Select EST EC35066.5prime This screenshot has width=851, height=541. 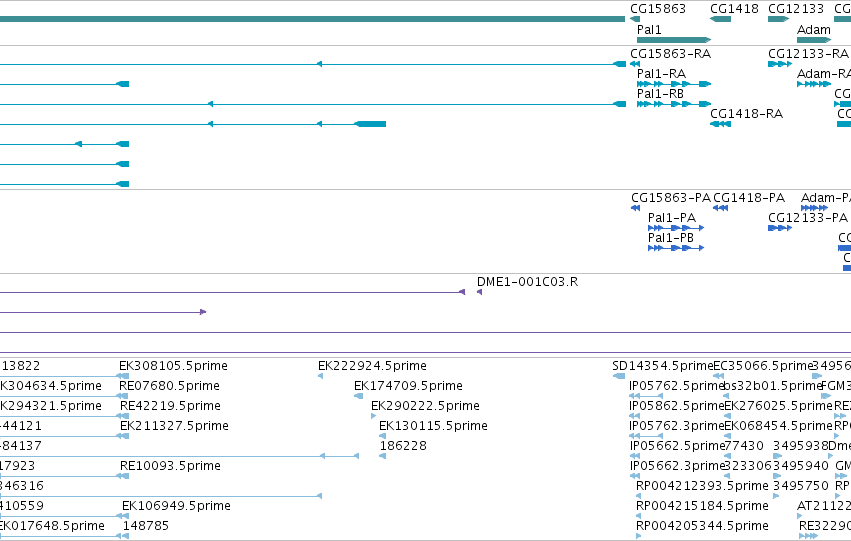point(763,366)
